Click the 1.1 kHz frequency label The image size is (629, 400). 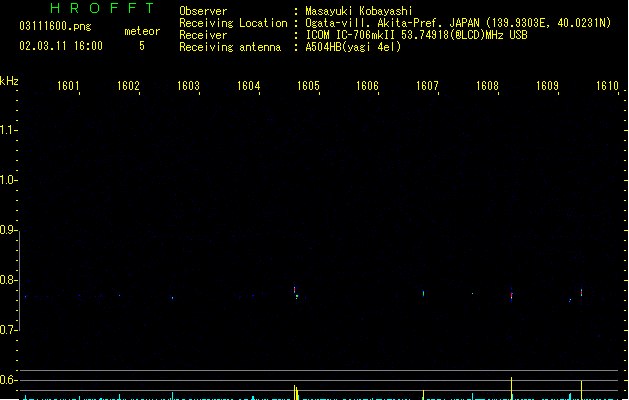(x=8, y=130)
